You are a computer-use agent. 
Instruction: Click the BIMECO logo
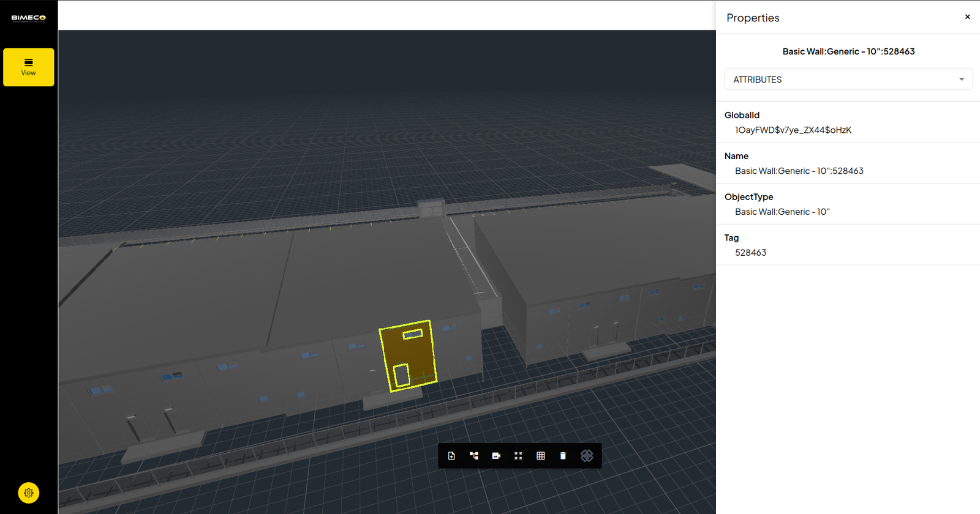pyautogui.click(x=29, y=18)
